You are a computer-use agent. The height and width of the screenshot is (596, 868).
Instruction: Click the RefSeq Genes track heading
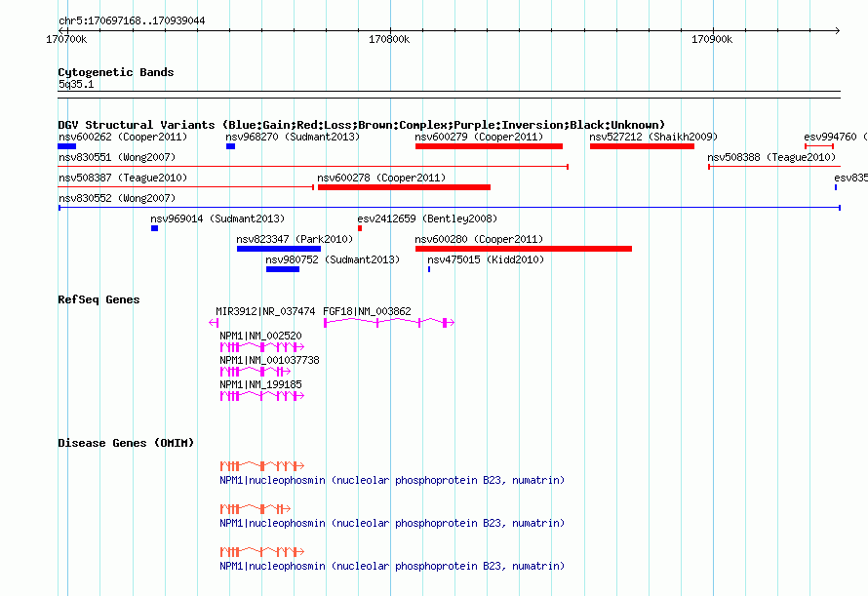[x=99, y=299]
